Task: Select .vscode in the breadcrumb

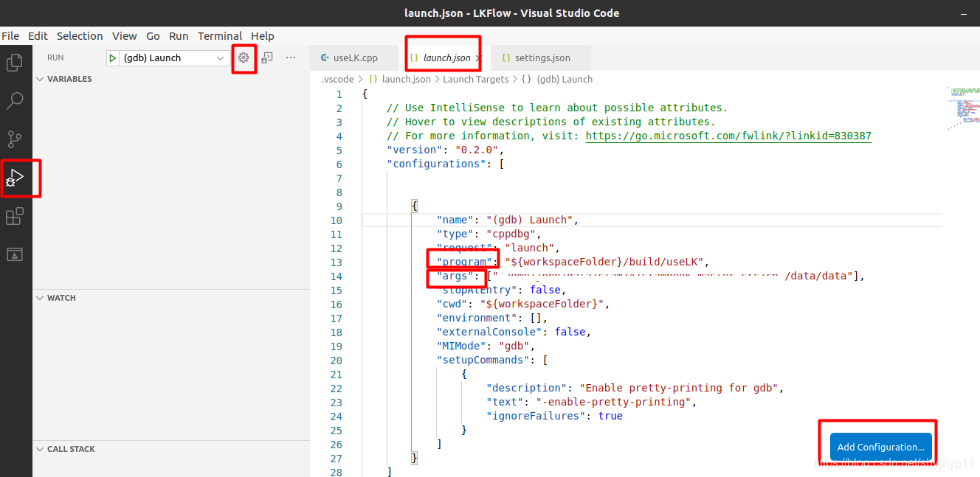Action: pos(337,79)
